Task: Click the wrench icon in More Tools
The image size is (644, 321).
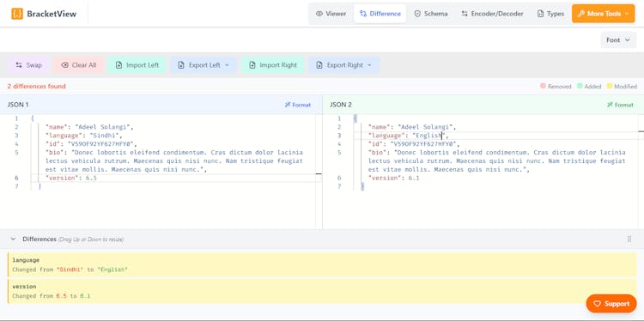Action: click(x=580, y=14)
